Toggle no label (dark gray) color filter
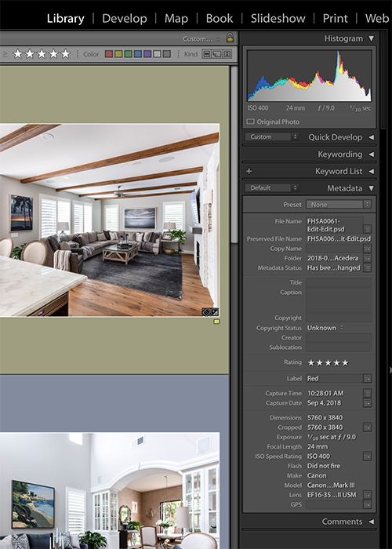The height and width of the screenshot is (549, 392). pos(166,54)
